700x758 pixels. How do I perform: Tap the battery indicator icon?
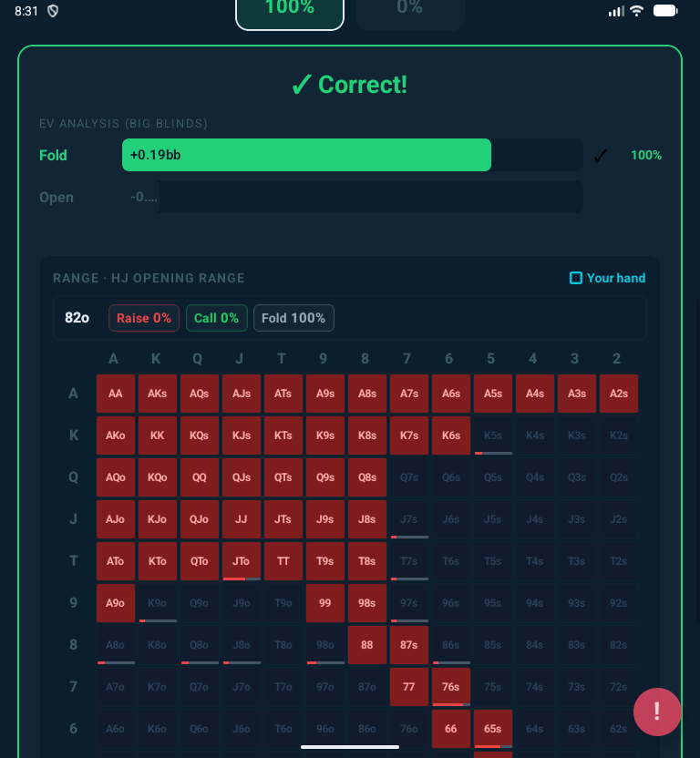click(665, 11)
